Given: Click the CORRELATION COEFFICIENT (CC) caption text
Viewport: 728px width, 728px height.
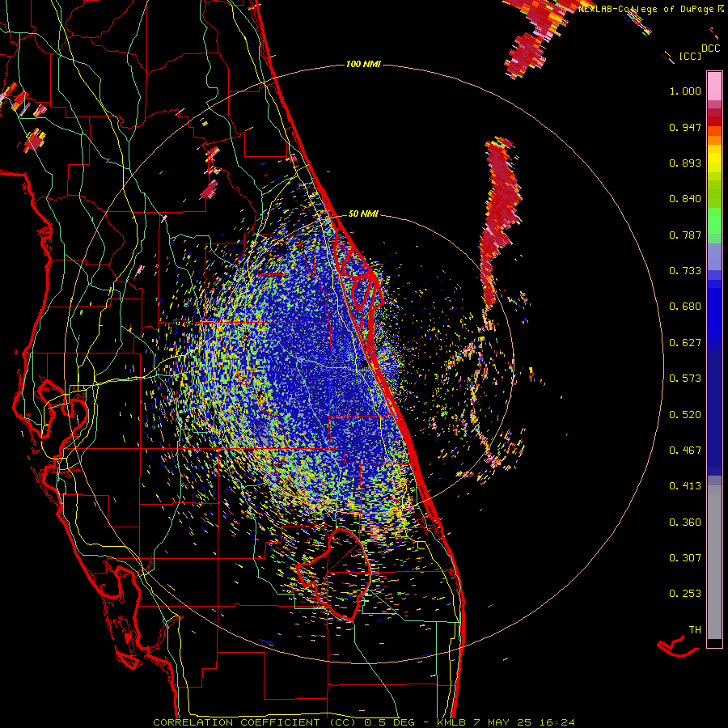Looking at the screenshot, I should (x=255, y=722).
